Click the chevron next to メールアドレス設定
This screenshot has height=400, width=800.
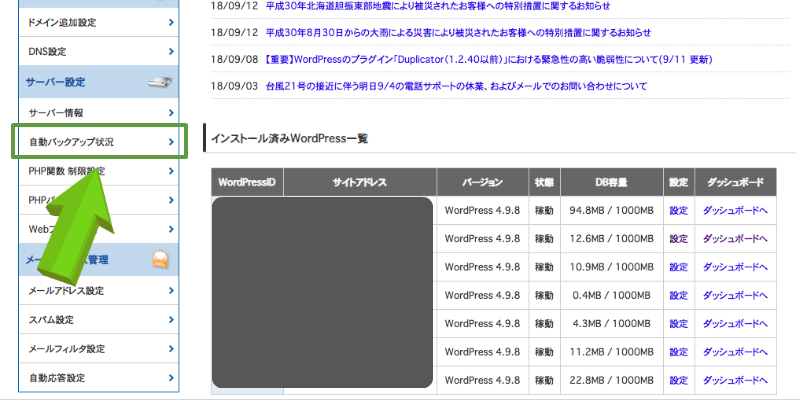click(171, 291)
